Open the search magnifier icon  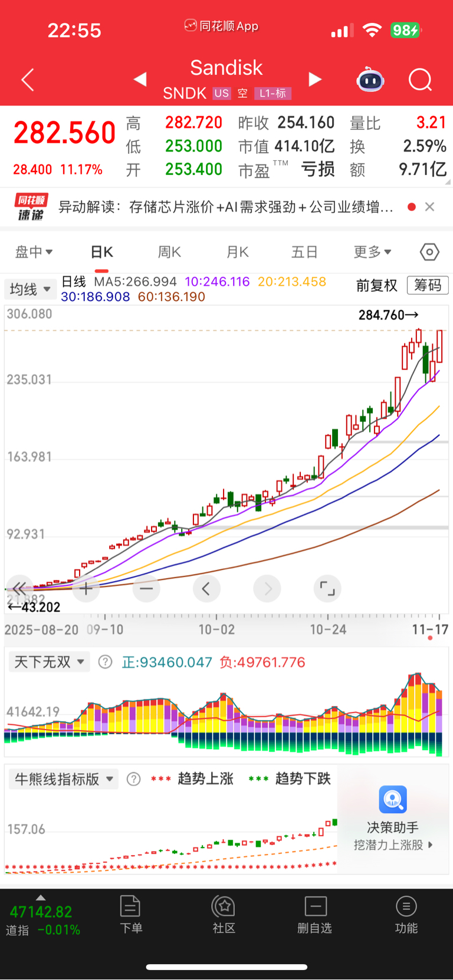421,80
